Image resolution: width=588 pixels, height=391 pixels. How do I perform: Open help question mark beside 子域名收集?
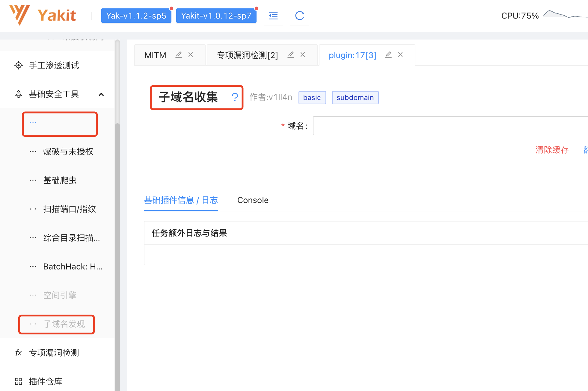[x=235, y=97]
